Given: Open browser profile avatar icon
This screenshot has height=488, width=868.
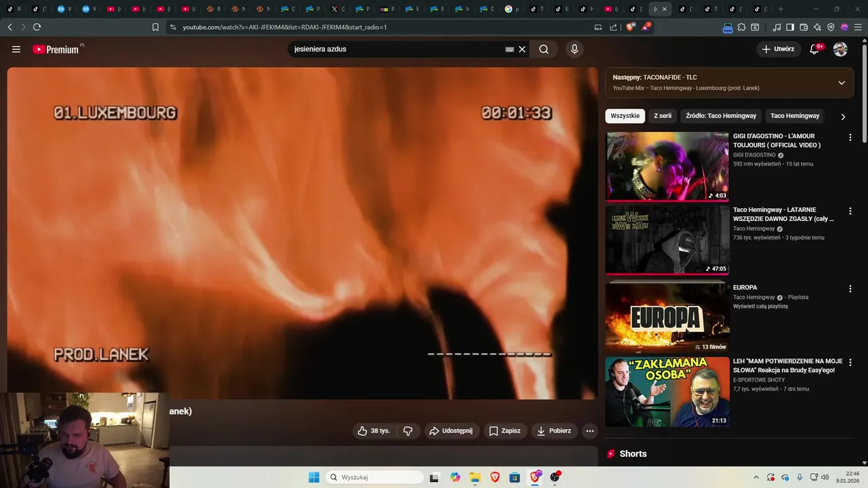Looking at the screenshot, I should (844, 27).
